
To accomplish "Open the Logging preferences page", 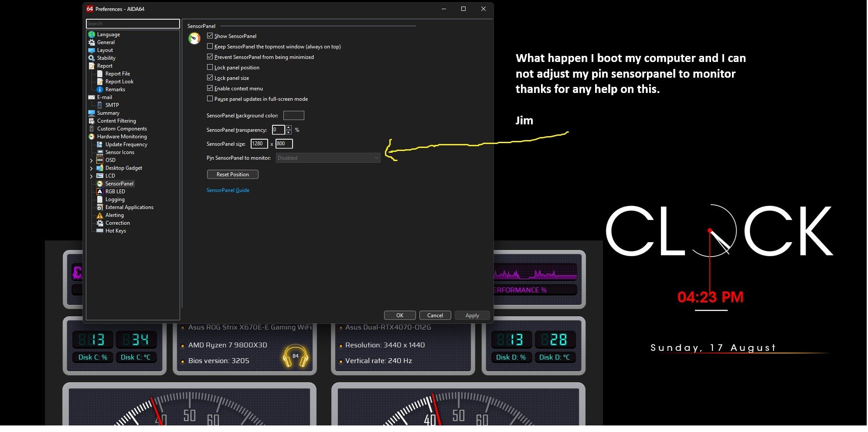I will point(115,199).
